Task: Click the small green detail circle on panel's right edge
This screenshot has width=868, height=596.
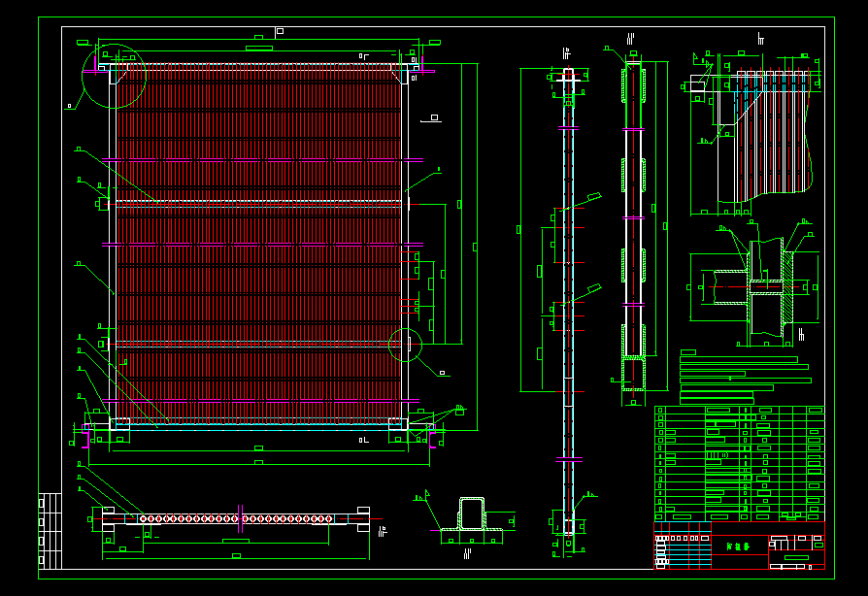Action: [x=405, y=345]
